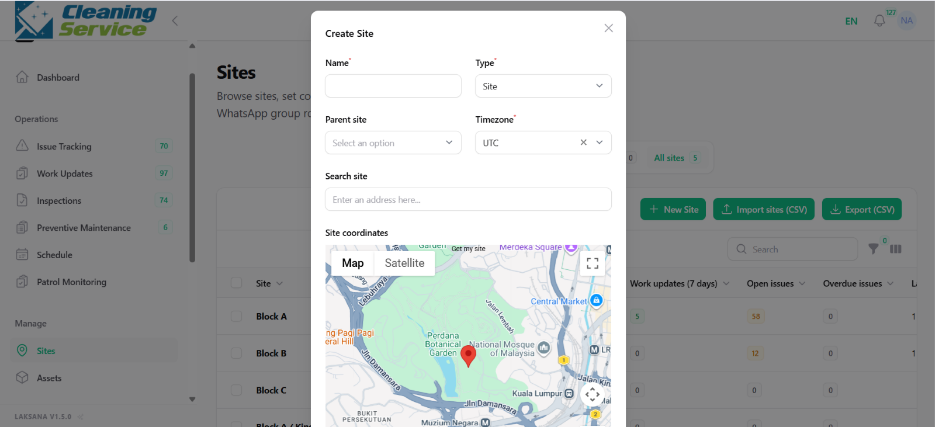This screenshot has width=936, height=427.
Task: Open Preventive Maintenance page
Action: pyautogui.click(x=84, y=228)
